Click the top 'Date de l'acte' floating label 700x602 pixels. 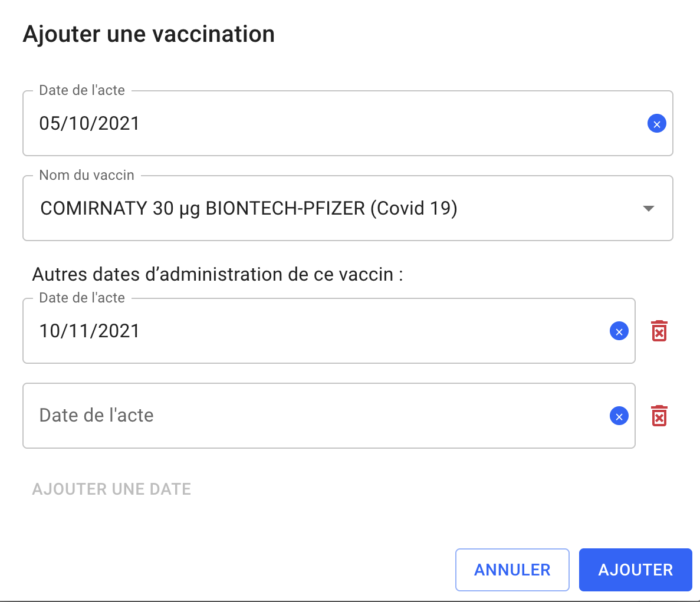(x=82, y=90)
